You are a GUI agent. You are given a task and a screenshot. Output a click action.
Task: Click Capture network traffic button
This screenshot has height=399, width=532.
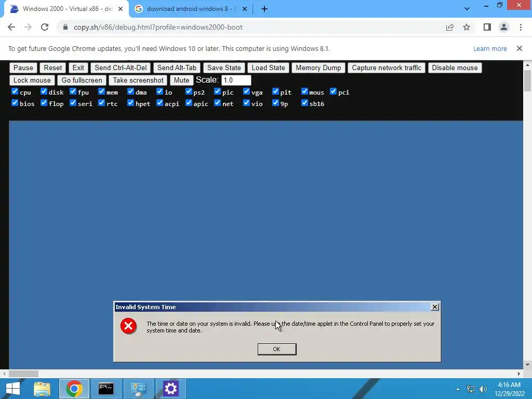coord(387,68)
